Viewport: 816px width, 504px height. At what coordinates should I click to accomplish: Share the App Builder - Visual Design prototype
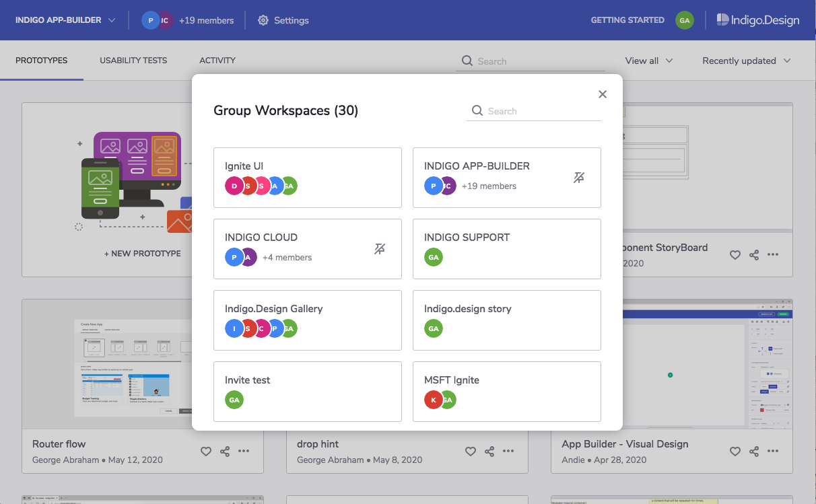[754, 452]
